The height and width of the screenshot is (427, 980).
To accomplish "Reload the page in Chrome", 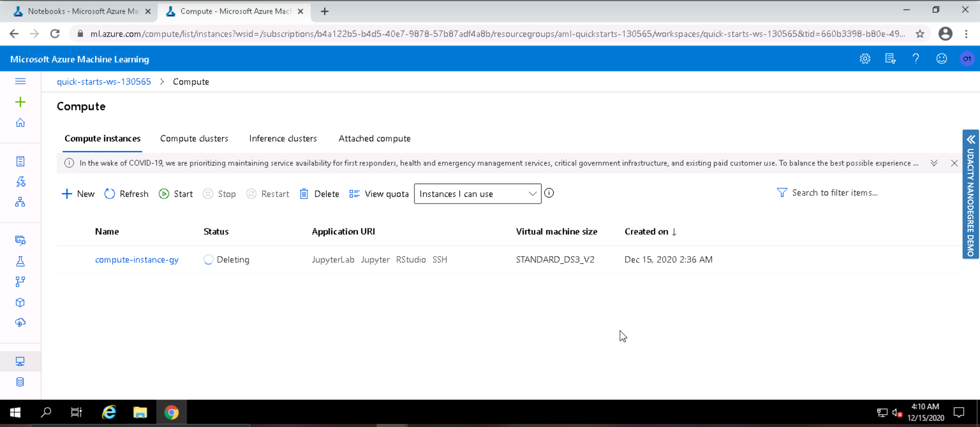I will tap(55, 34).
